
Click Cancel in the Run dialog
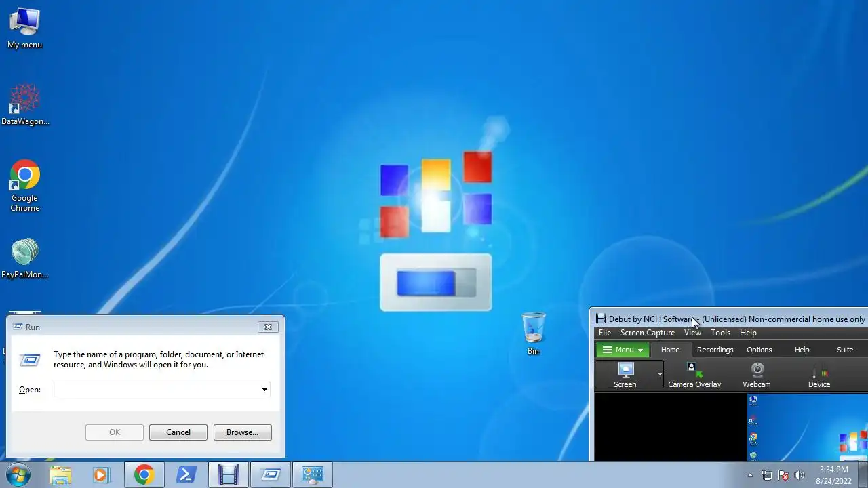coord(178,432)
